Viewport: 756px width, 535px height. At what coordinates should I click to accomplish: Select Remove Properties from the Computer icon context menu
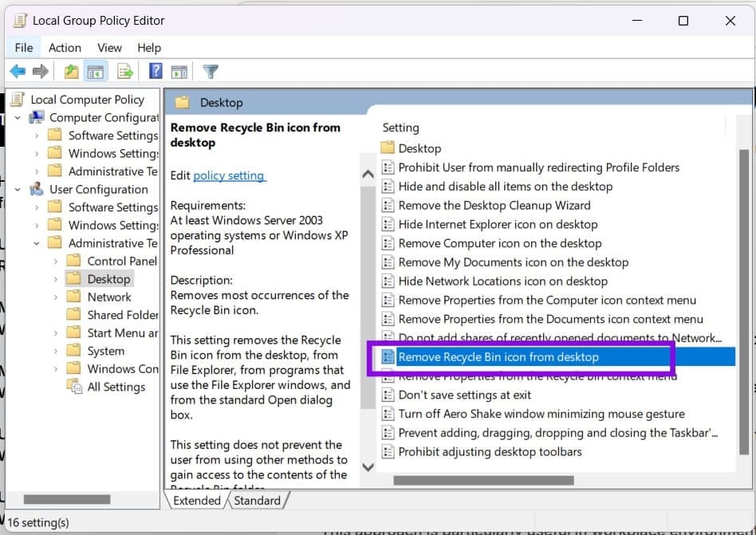click(x=547, y=301)
